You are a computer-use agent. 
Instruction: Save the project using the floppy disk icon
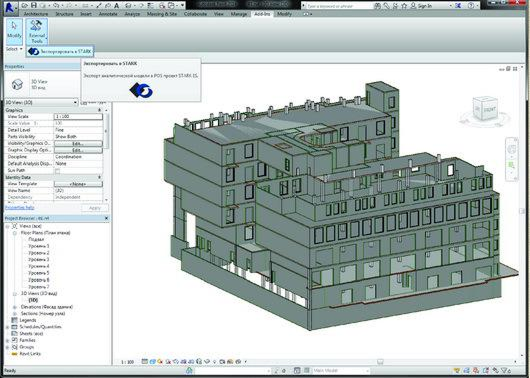coord(33,5)
